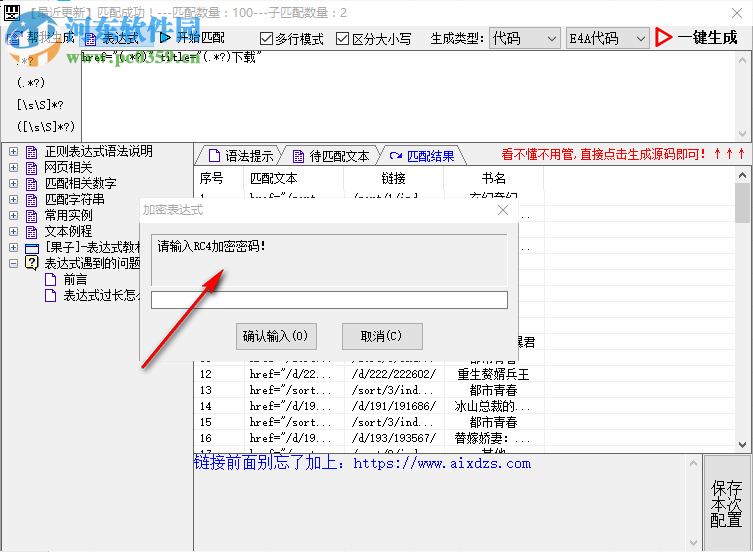Insert the ([\s\S]*?) pattern snippet
The width and height of the screenshot is (753, 552).
(46, 127)
